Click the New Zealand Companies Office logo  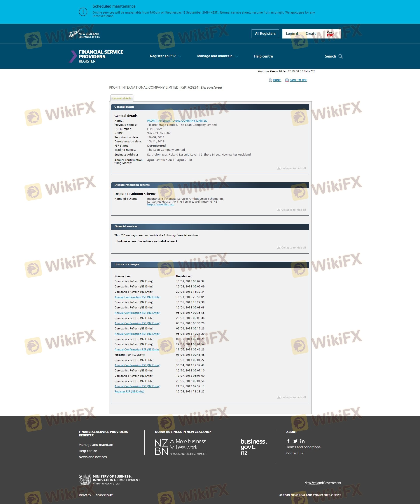click(84, 34)
